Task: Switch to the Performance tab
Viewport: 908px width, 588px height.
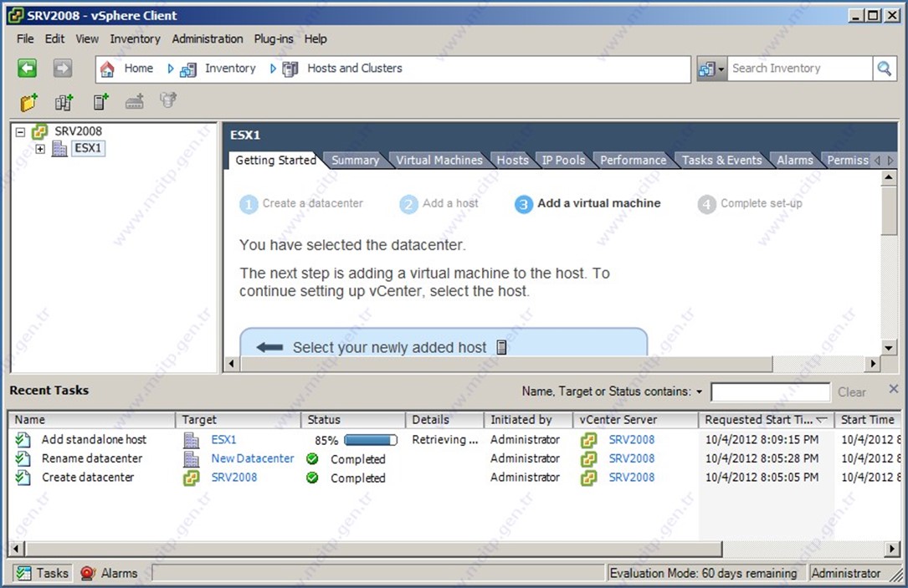Action: 633,161
